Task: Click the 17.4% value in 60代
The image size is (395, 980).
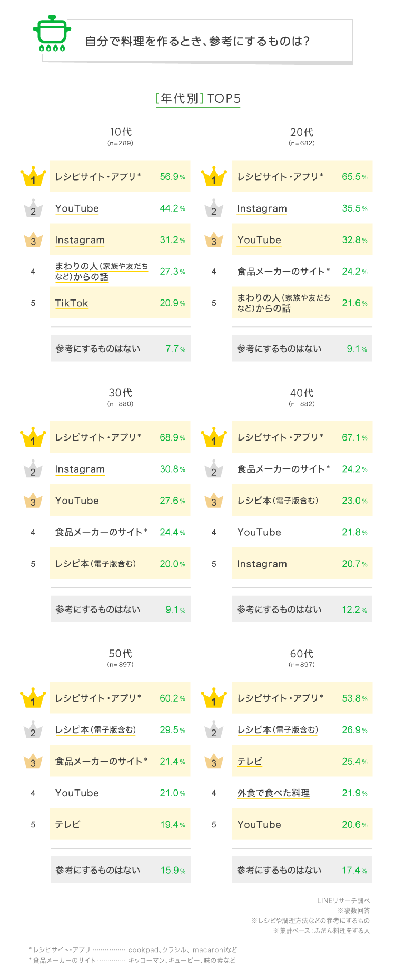Action: [x=354, y=871]
